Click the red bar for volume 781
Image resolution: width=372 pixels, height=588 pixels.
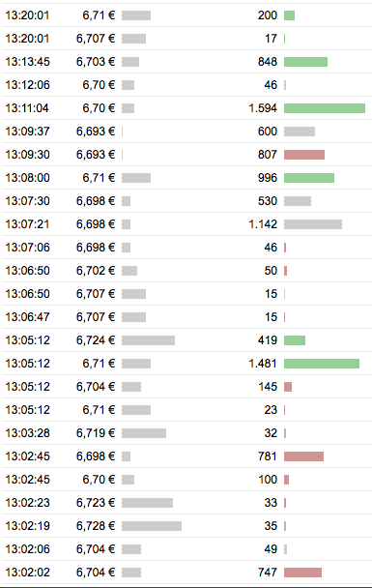(x=303, y=456)
